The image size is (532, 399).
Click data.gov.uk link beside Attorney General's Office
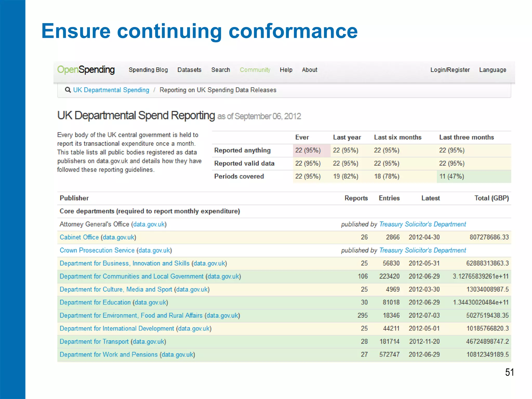click(149, 224)
